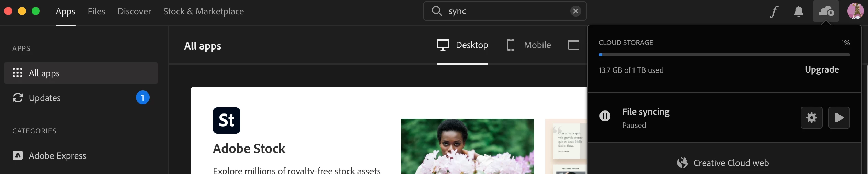Open file syncing settings gear
The image size is (868, 174).
(812, 118)
